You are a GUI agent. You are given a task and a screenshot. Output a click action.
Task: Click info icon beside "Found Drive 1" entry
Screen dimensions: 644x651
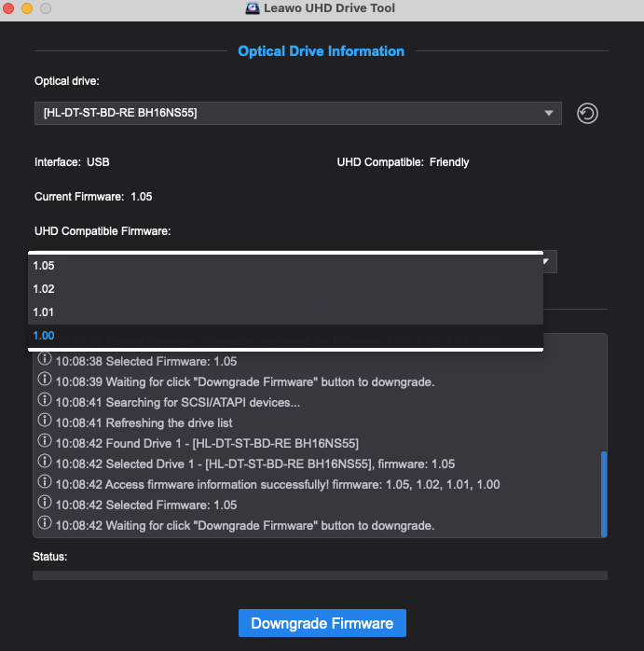click(44, 443)
